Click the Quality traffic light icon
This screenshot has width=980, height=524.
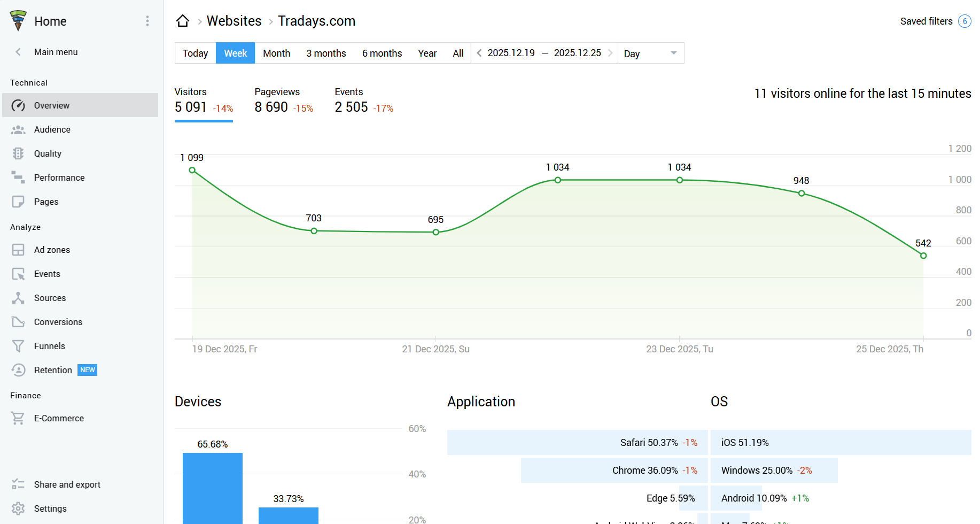pos(18,153)
